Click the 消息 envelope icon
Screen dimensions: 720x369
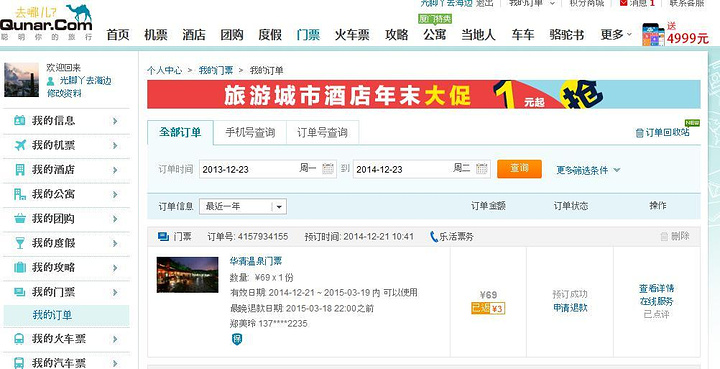(623, 3)
